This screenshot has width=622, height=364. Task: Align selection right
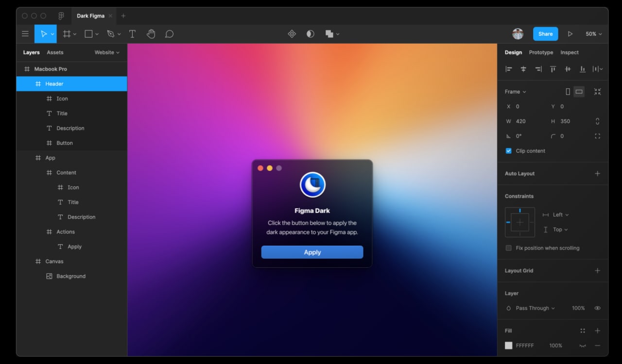click(538, 69)
